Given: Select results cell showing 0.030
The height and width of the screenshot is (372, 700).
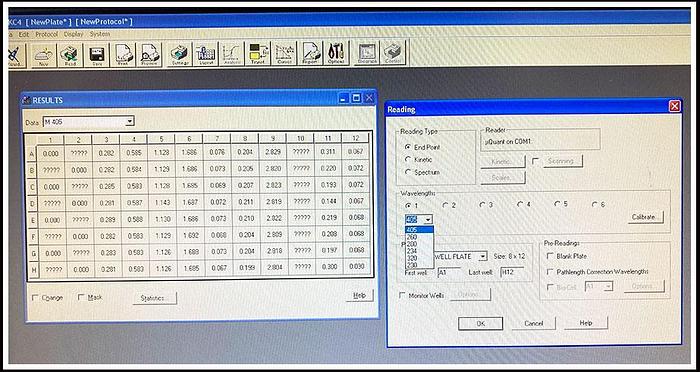Looking at the screenshot, I should coord(356,269).
